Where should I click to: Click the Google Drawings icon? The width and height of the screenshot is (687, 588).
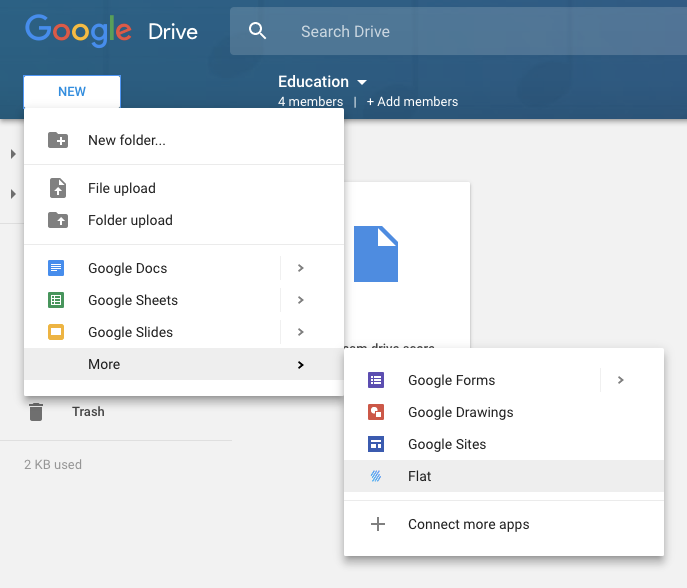(376, 412)
